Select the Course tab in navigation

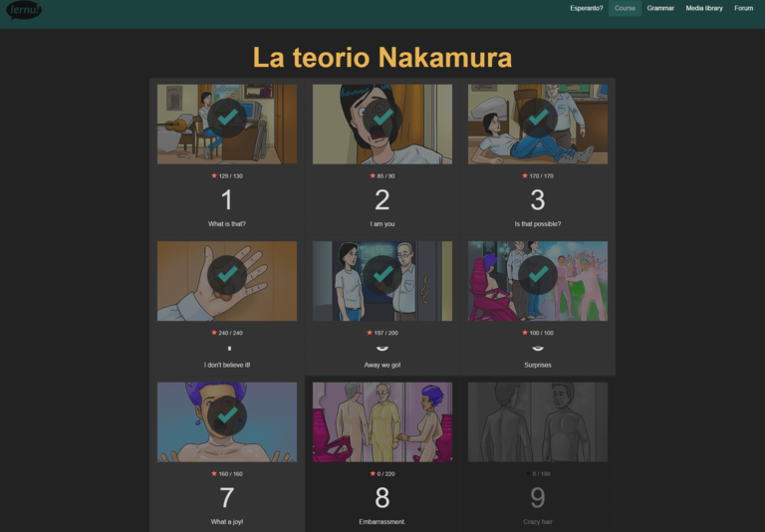click(x=625, y=8)
